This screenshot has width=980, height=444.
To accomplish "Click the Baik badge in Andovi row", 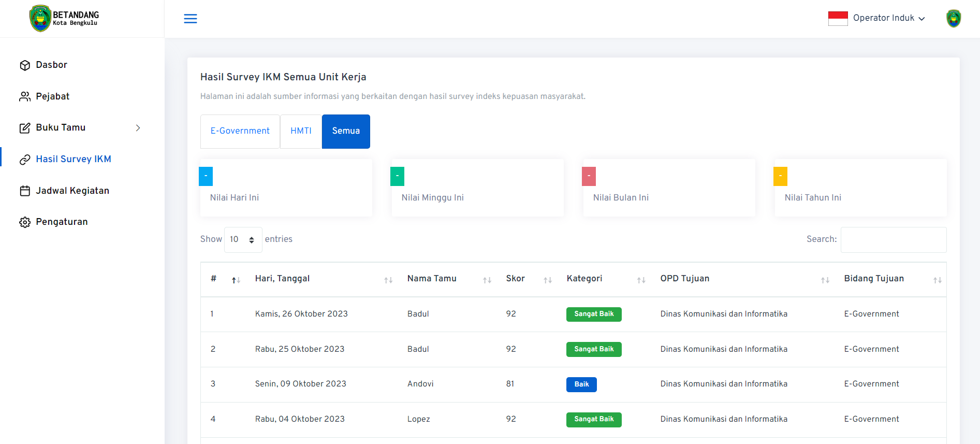I will 581,384.
